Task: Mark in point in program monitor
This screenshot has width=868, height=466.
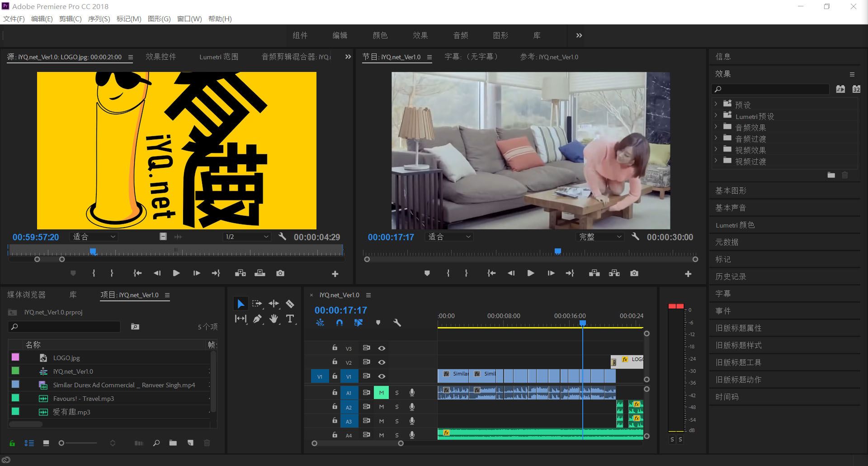Action: pos(448,273)
